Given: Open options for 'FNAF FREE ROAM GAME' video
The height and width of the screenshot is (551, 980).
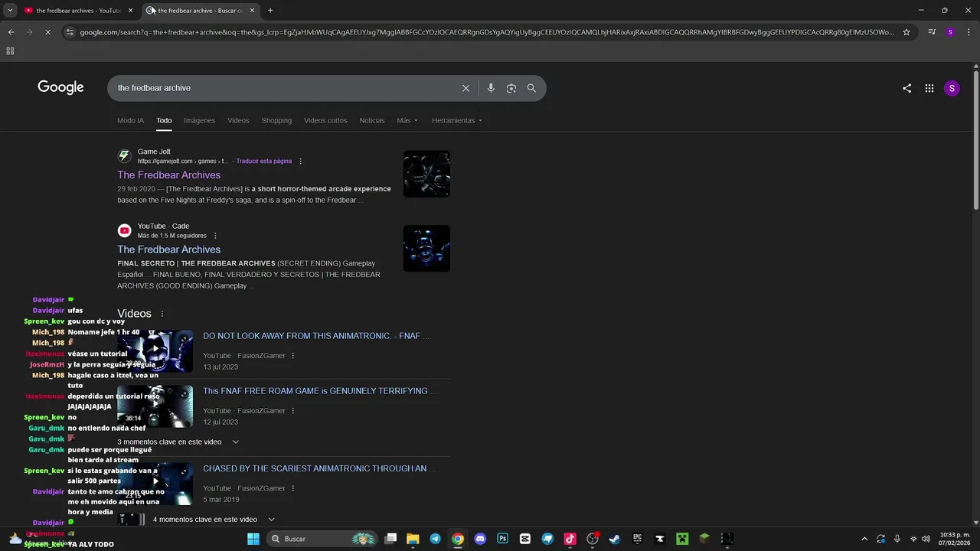Looking at the screenshot, I should click(292, 411).
